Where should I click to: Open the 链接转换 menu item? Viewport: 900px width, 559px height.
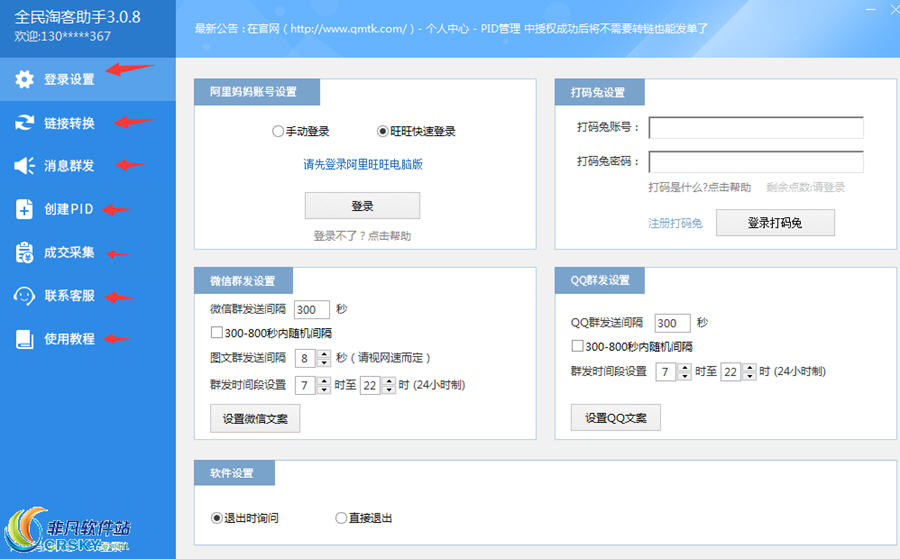[x=88, y=122]
